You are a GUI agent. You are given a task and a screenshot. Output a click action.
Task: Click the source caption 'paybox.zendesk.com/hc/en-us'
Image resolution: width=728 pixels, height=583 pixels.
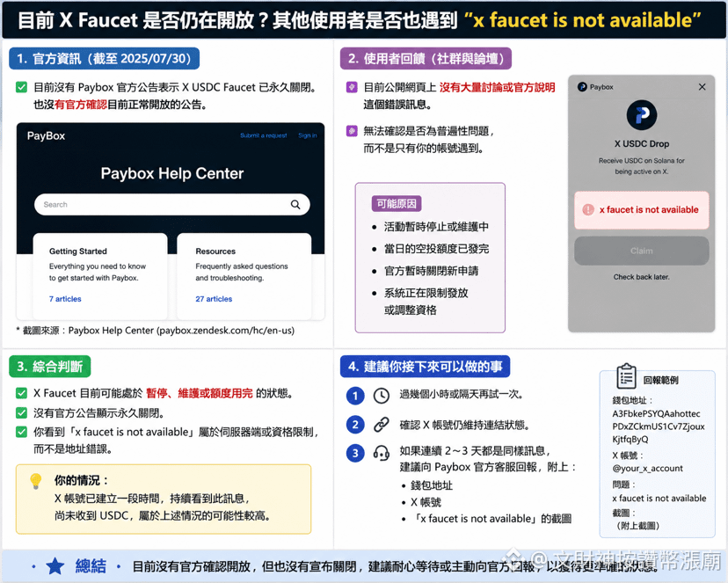click(x=225, y=331)
